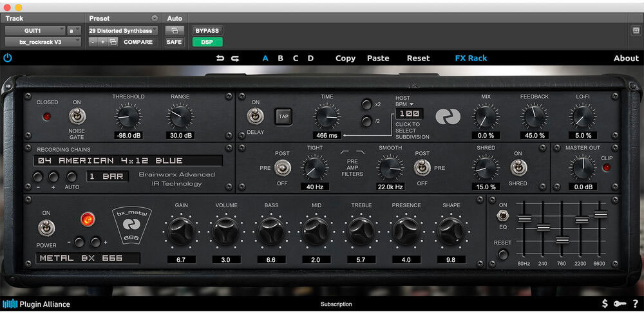Toggle the Noise Gate ON switch
This screenshot has height=314, width=644.
[77, 117]
